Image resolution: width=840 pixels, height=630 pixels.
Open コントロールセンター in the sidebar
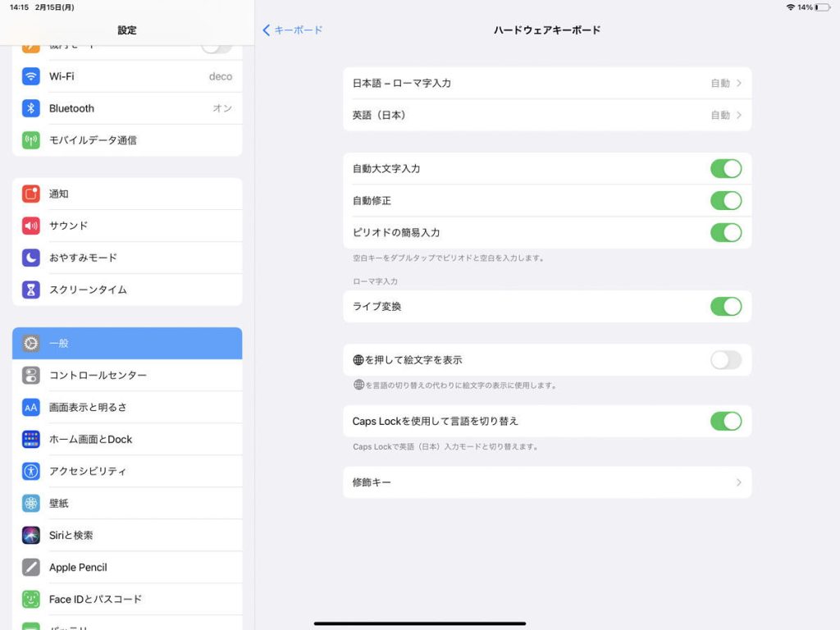[127, 375]
